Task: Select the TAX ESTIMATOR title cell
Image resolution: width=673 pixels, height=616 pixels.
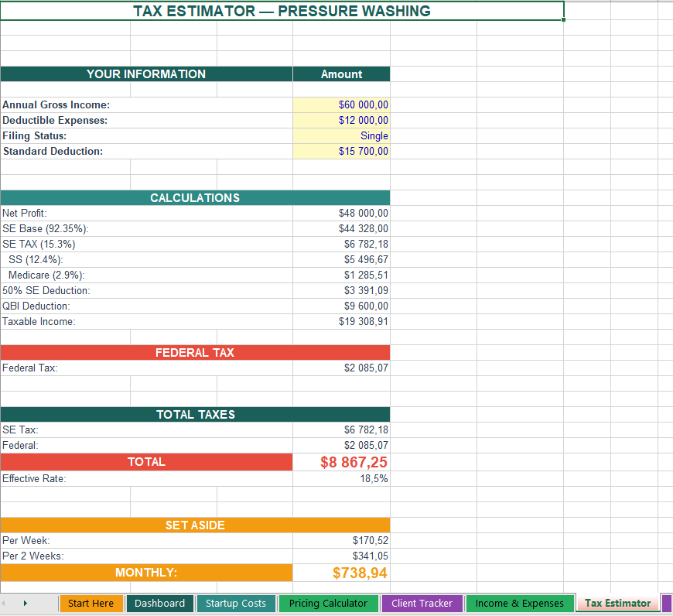Action: (282, 11)
